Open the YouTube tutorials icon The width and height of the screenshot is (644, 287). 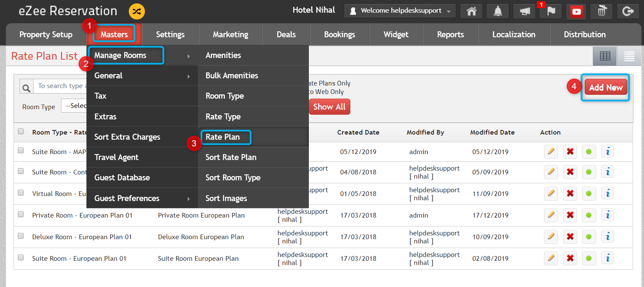(576, 11)
